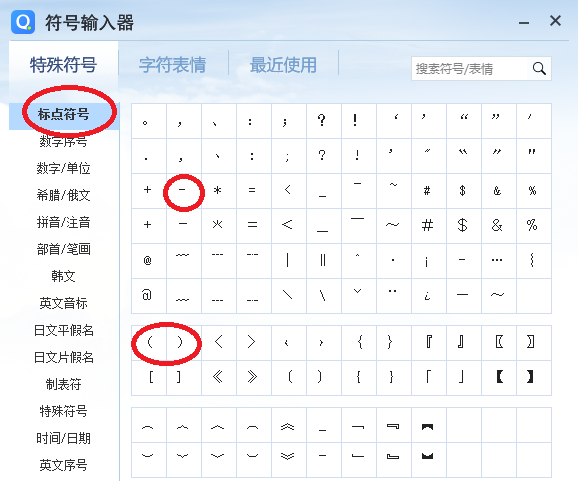This screenshot has height=493, width=578.
Task: Choose the asterisk * symbol
Action: click(x=217, y=191)
